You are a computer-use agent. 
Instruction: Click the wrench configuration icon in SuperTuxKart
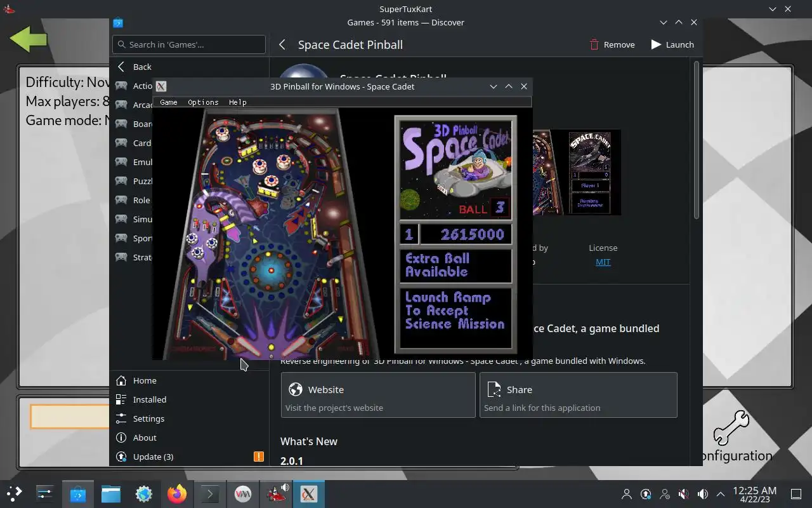pos(731,427)
